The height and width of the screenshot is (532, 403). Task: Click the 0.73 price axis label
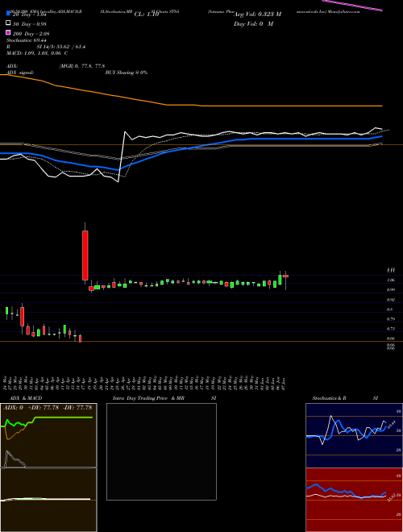(x=391, y=329)
